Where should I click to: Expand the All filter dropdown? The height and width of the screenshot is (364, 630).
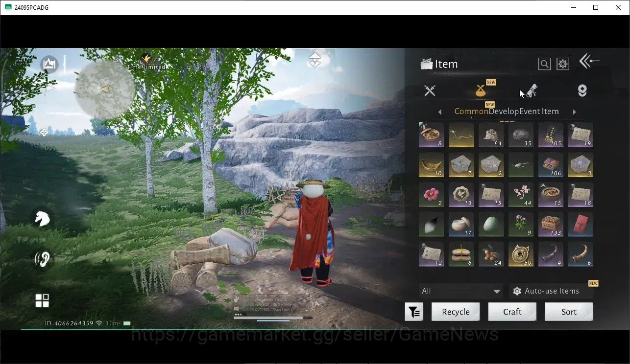460,291
